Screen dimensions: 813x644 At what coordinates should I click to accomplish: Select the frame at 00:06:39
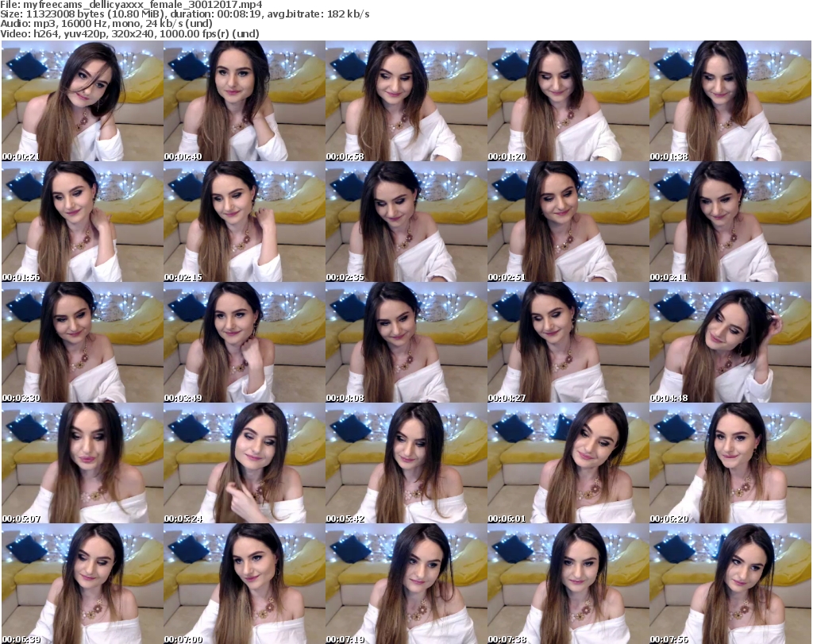coord(82,584)
